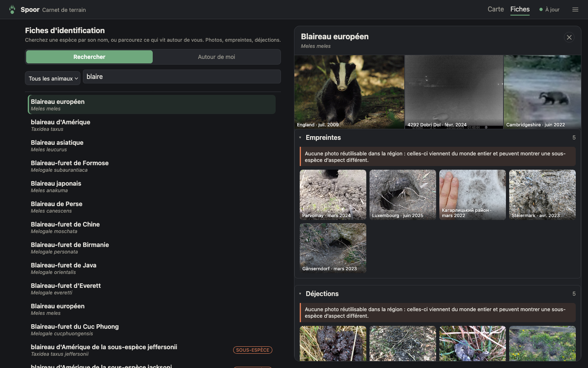The image size is (588, 368).
Task: Select Blaireau asiatique in the results
Action: (x=151, y=146)
